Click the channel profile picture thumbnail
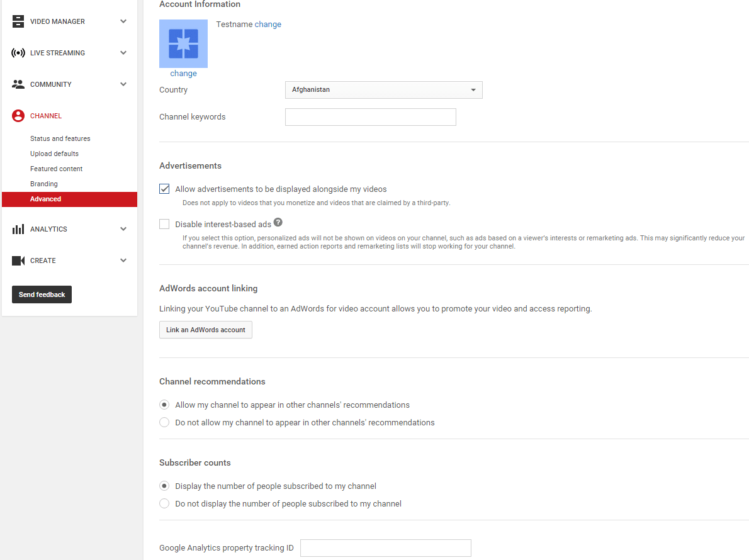 pyautogui.click(x=183, y=43)
